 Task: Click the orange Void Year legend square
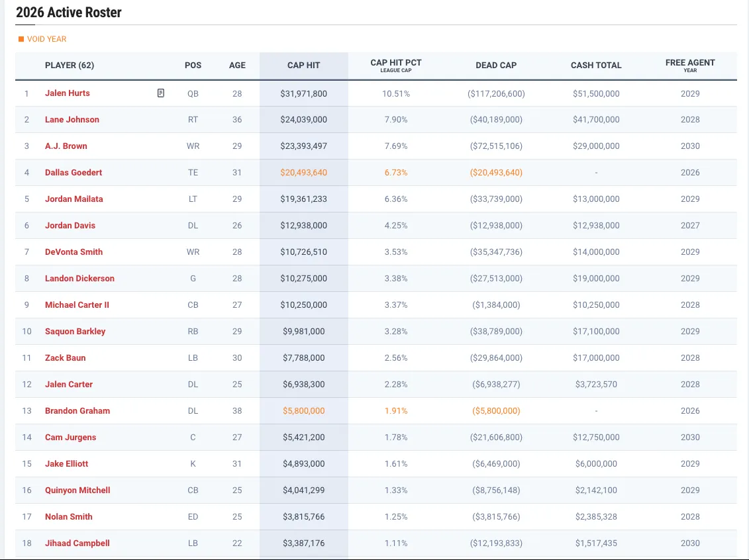click(21, 40)
